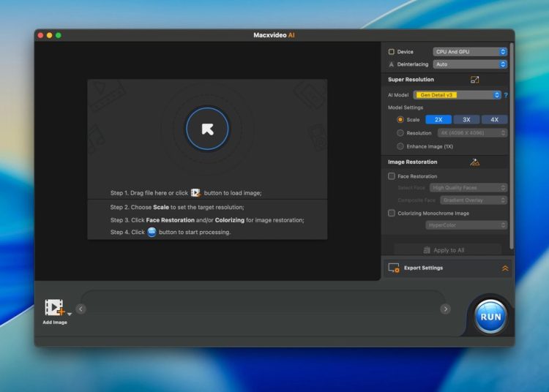Viewport: 549px width, 392px height.
Task: Click the Super Resolution section icon
Action: (474, 80)
